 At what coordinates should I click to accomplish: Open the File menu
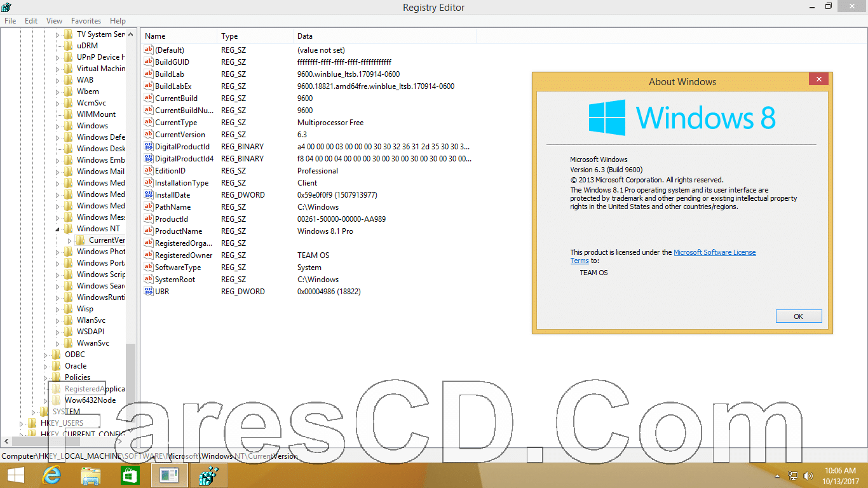[10, 21]
